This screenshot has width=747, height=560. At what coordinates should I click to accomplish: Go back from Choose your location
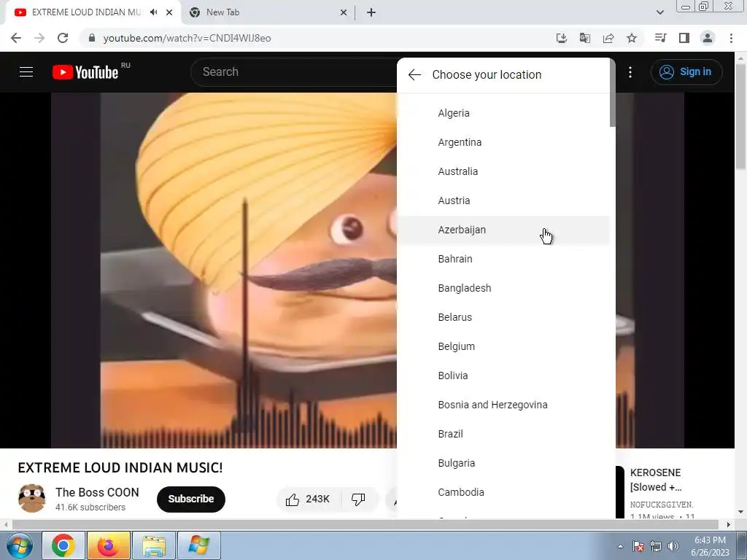pos(414,75)
